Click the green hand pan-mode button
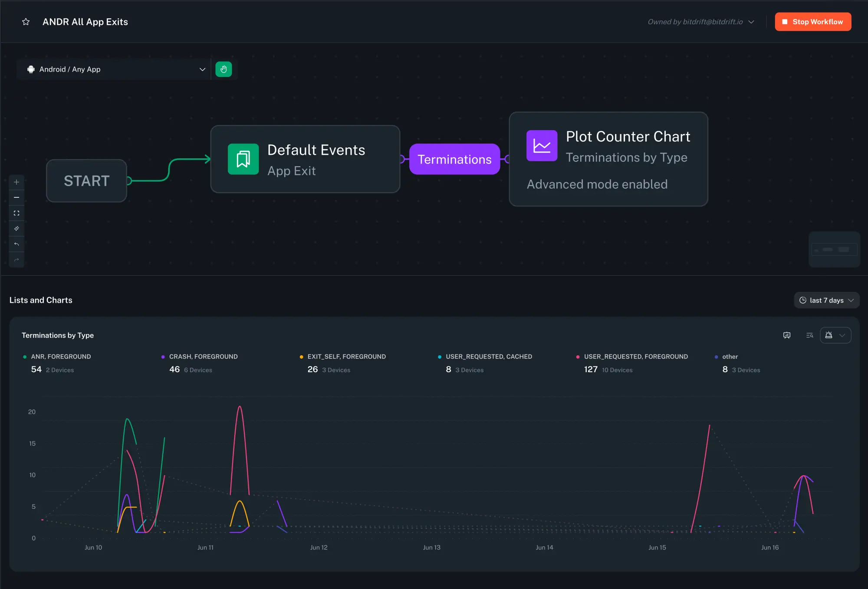Viewport: 868px width, 589px height. click(224, 69)
